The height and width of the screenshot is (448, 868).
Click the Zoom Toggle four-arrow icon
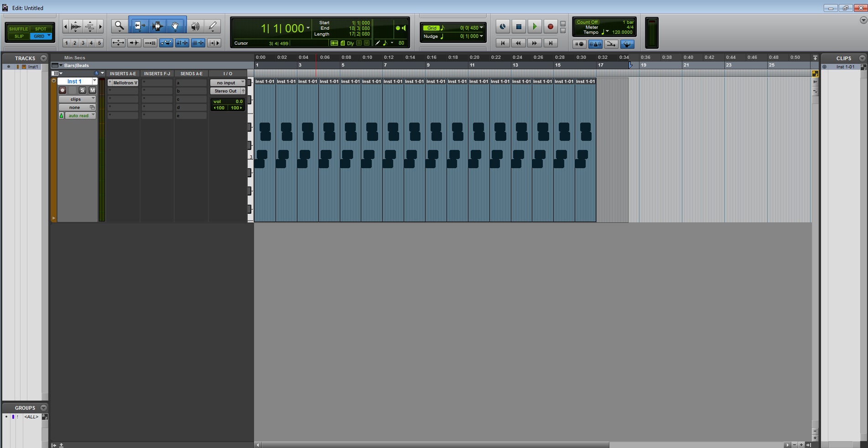click(x=118, y=43)
